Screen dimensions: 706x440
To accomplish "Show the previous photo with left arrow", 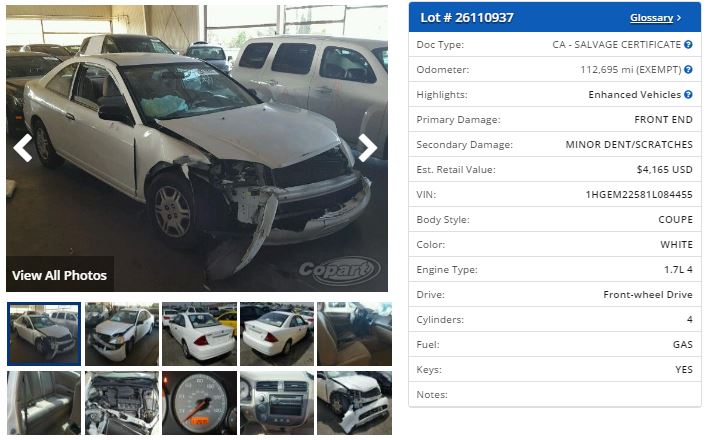I will (23, 148).
